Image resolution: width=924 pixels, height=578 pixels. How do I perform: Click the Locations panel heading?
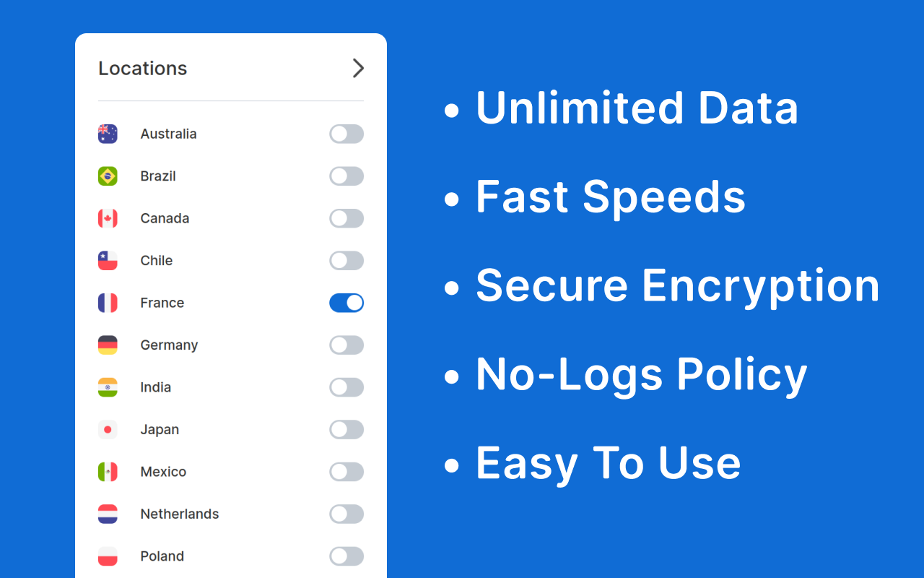[x=143, y=68]
